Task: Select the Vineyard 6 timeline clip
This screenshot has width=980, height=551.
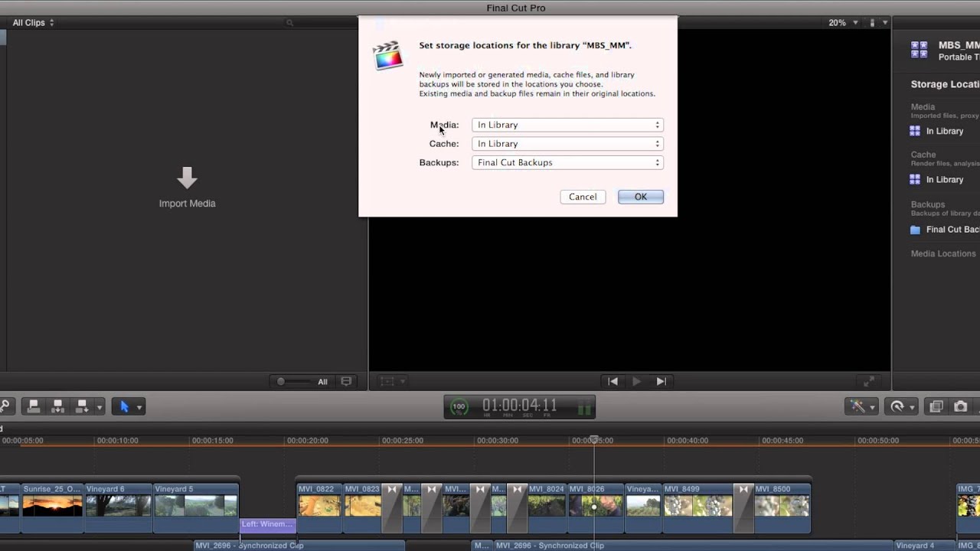Action: pos(118,508)
